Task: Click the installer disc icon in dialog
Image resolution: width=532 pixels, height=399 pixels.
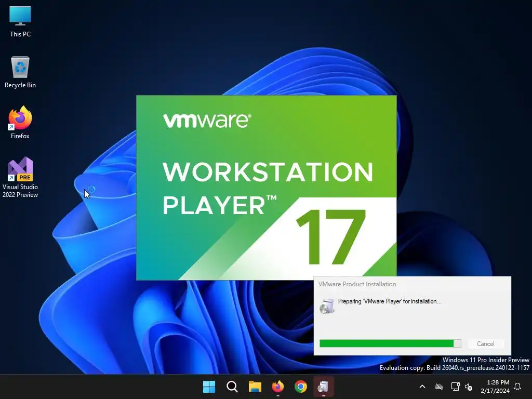Action: (x=327, y=306)
